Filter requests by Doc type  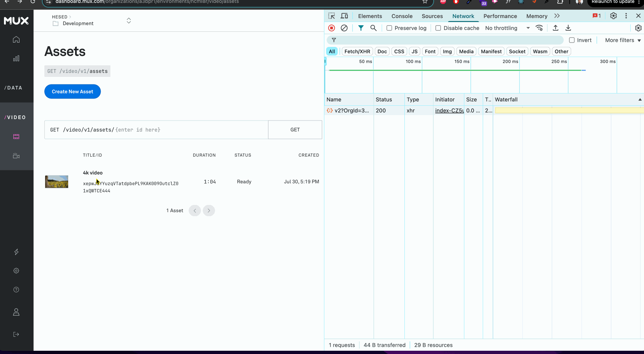click(x=382, y=52)
